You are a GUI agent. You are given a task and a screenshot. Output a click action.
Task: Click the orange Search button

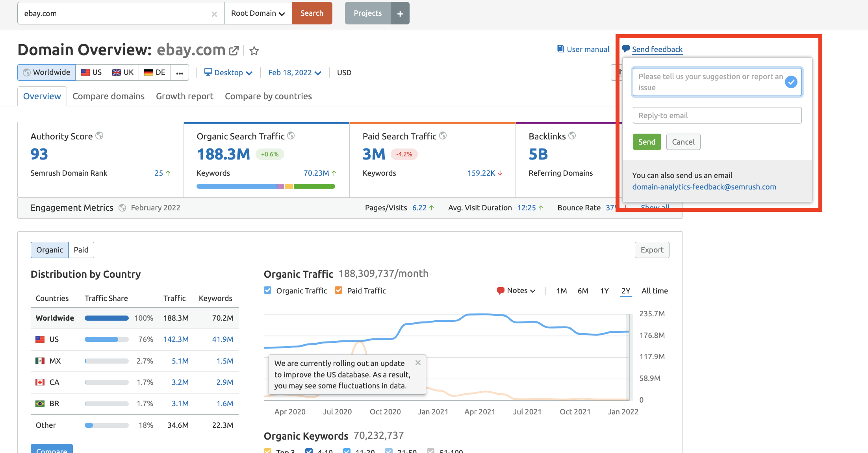tap(312, 13)
